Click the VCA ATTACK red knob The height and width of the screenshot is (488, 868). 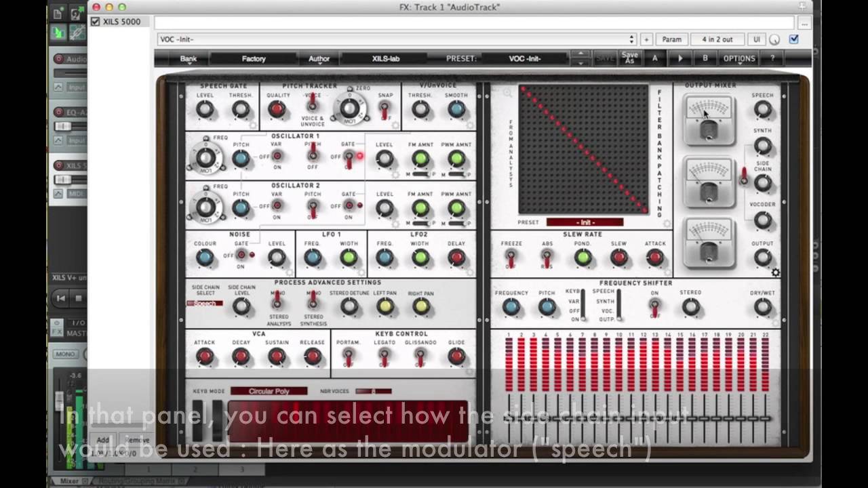tap(205, 357)
